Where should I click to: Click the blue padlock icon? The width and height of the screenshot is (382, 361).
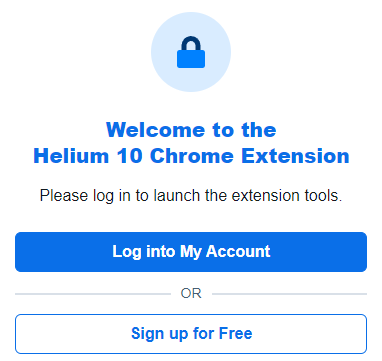(x=191, y=52)
